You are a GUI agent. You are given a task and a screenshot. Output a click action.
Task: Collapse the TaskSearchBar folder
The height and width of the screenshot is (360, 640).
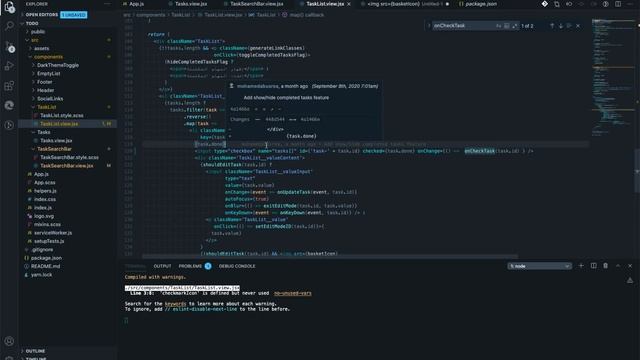(x=54, y=149)
